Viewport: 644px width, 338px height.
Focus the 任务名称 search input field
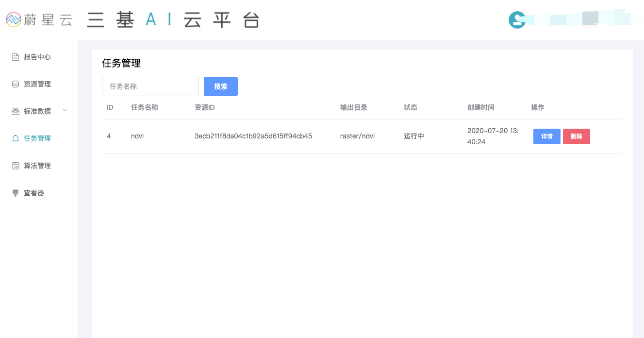[150, 86]
